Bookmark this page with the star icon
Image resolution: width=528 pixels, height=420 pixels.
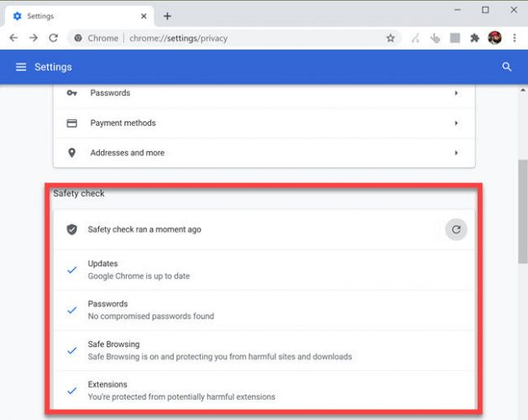390,38
